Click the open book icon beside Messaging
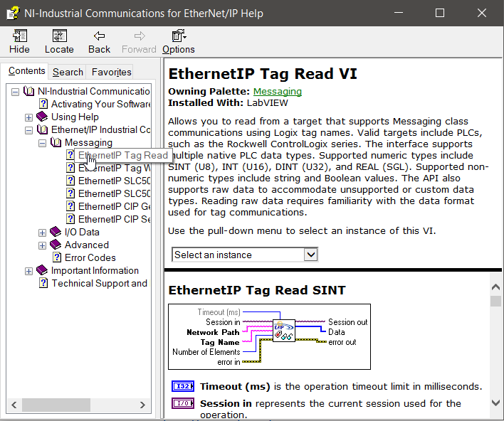 click(56, 142)
